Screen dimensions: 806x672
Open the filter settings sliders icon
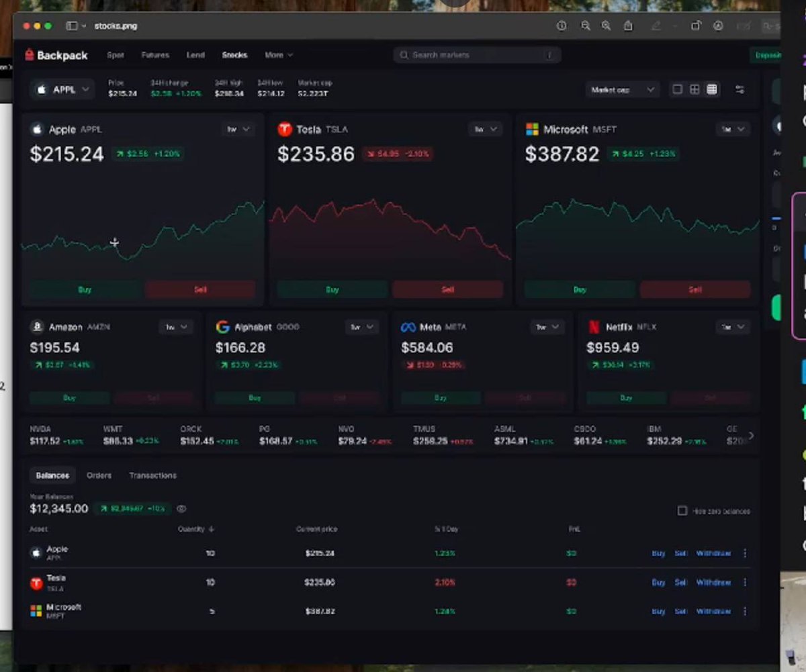click(x=740, y=89)
